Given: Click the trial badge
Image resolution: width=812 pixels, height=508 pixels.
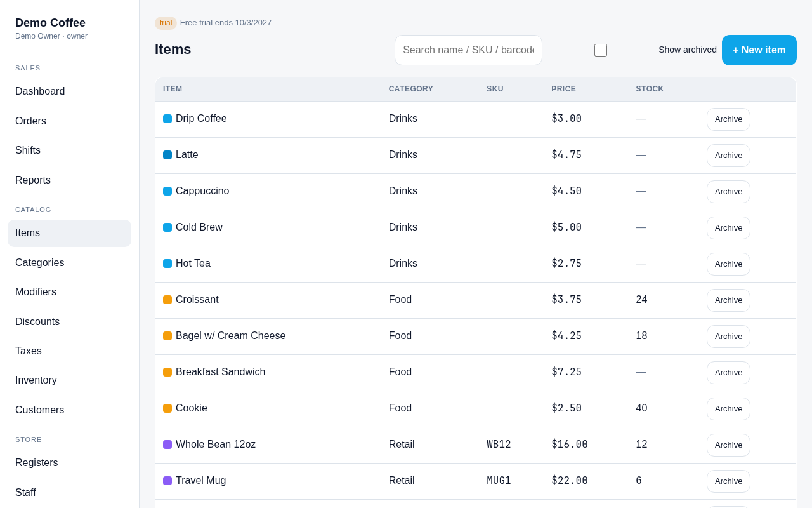Looking at the screenshot, I should click(x=166, y=23).
